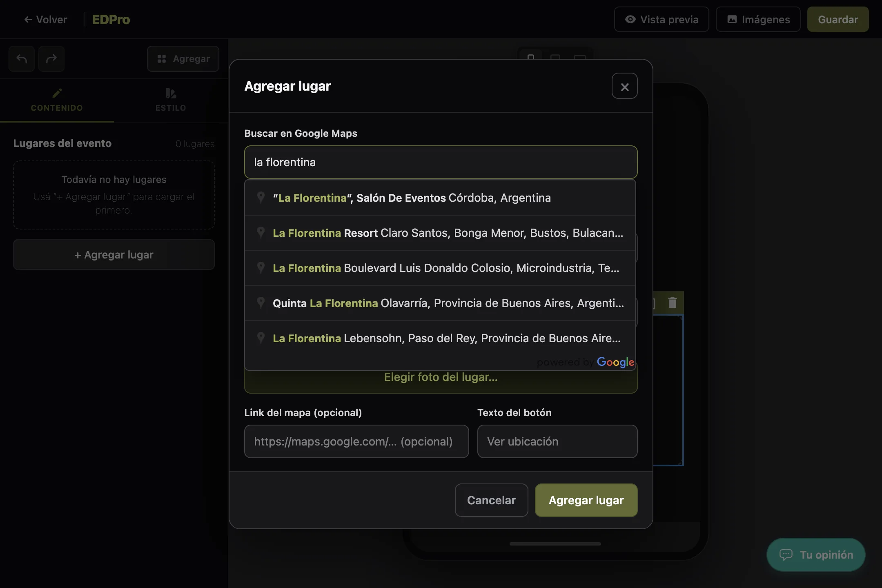
Task: Open the Agregar blocks button
Action: (183, 59)
